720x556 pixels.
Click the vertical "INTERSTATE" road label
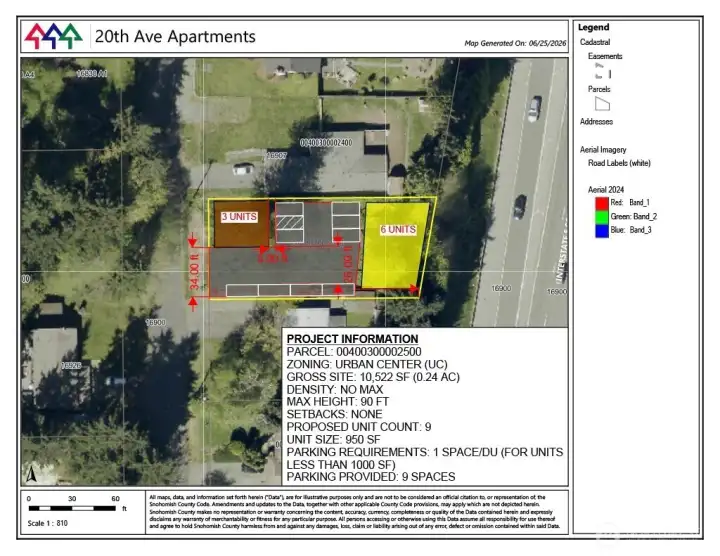tap(562, 250)
